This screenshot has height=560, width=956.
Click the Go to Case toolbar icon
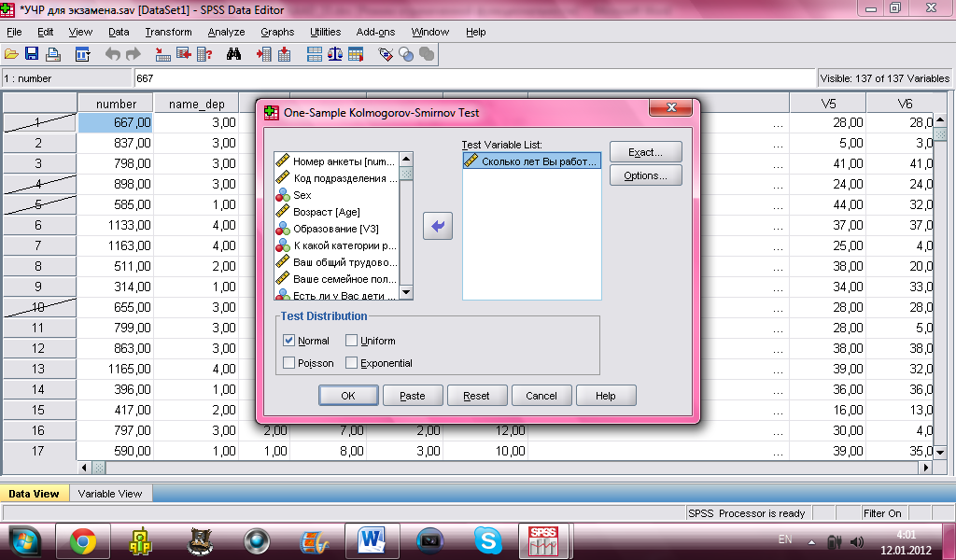[162, 55]
